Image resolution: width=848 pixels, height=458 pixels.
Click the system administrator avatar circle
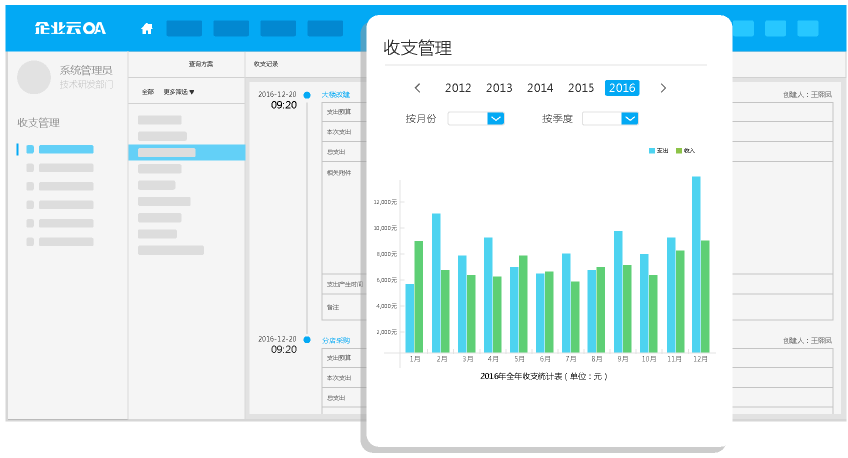pos(34,77)
